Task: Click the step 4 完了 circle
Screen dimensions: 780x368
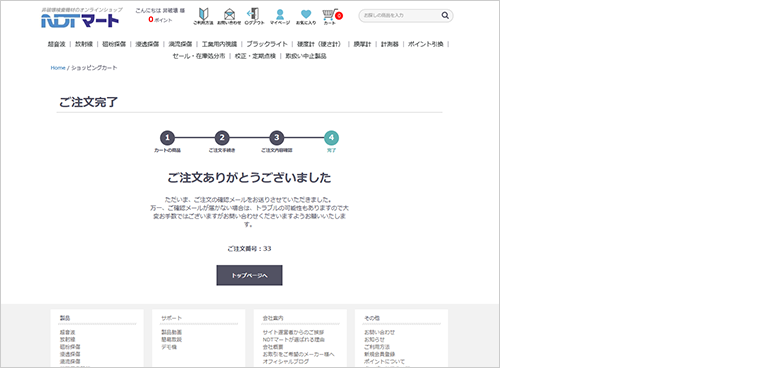Action: pyautogui.click(x=331, y=138)
